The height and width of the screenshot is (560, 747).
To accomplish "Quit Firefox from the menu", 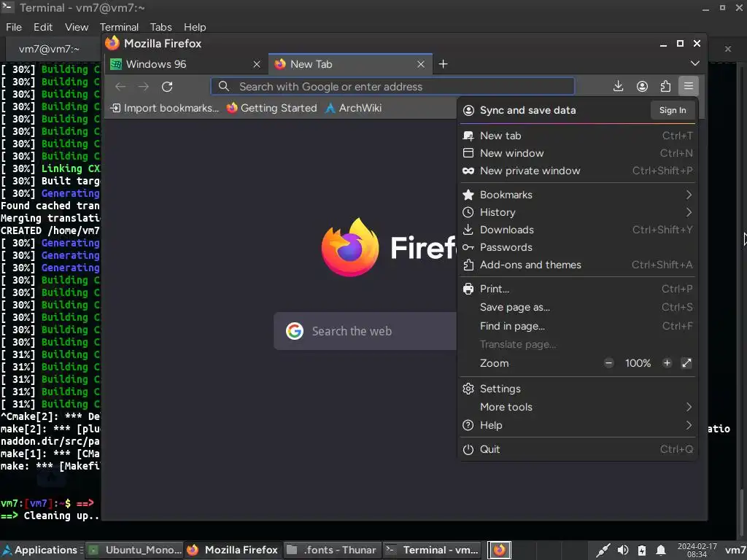I will pyautogui.click(x=578, y=449).
